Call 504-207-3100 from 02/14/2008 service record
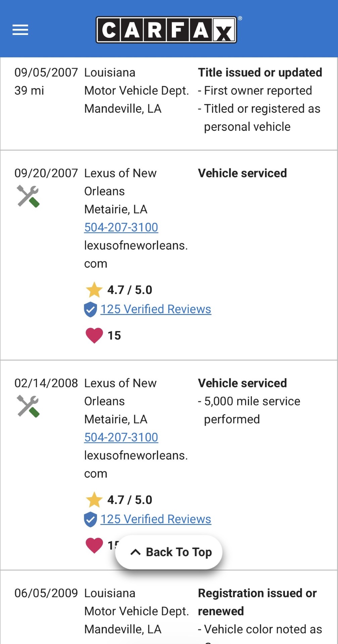338x644 pixels. point(121,437)
